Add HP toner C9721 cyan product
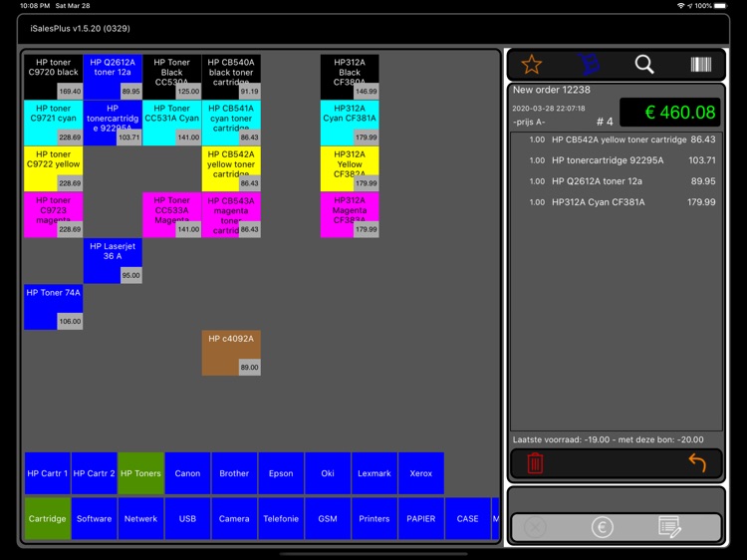 (53, 123)
